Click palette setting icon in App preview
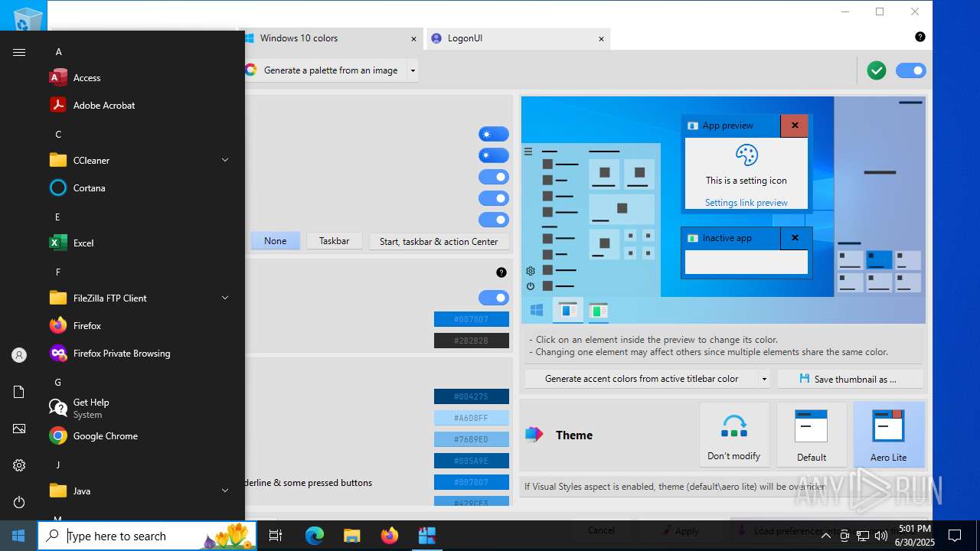The width and height of the screenshot is (980, 551). point(746,155)
